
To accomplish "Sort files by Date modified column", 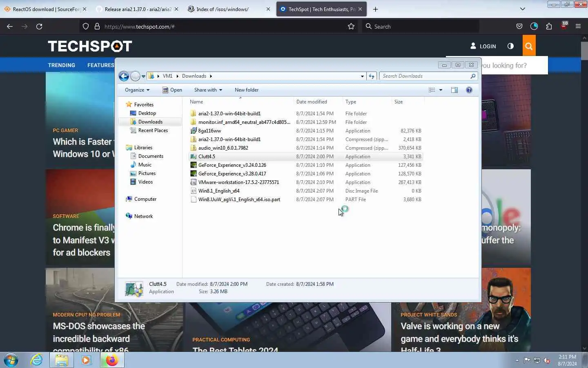I will coord(318,102).
